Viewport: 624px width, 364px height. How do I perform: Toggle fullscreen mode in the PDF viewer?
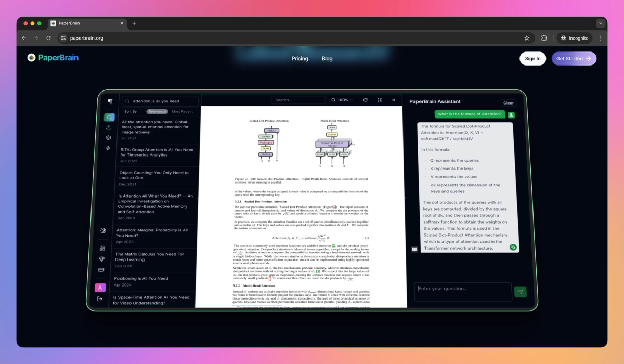pos(380,100)
